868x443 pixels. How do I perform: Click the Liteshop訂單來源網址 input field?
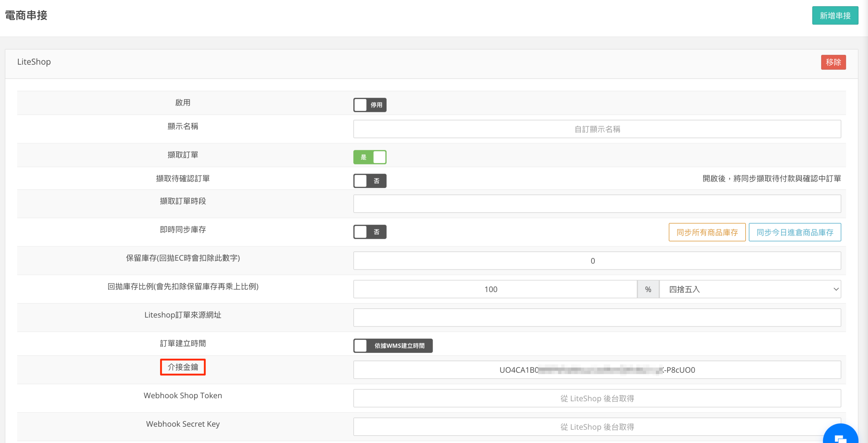[x=597, y=318]
